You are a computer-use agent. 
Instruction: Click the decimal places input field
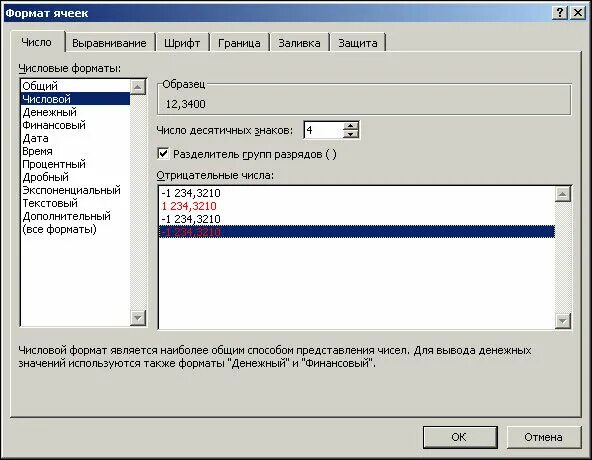324,130
